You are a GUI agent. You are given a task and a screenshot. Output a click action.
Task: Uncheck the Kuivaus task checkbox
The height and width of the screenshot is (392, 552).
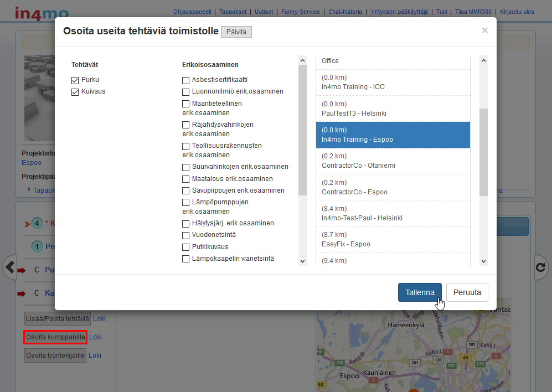75,92
